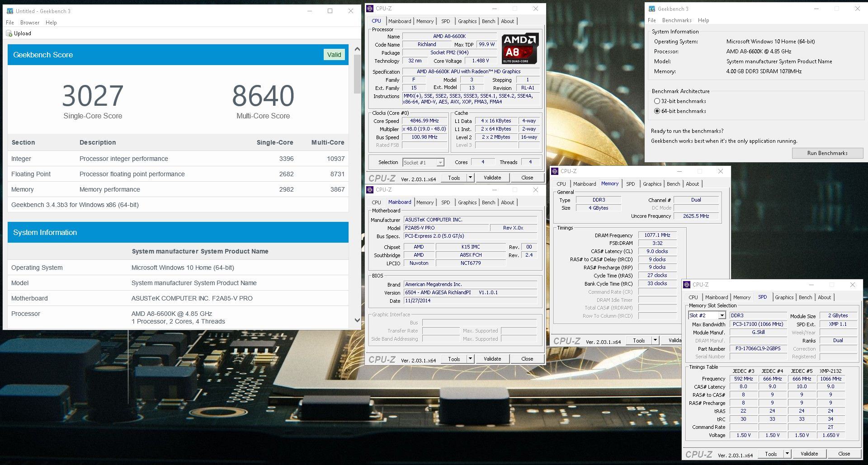Switch to the Memory tab in CPU window

[x=425, y=21]
